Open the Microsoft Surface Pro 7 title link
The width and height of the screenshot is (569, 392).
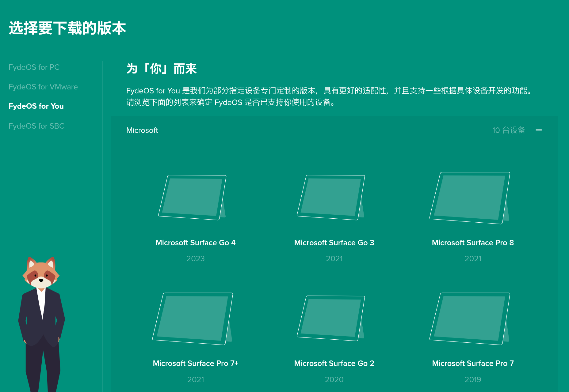pyautogui.click(x=473, y=364)
